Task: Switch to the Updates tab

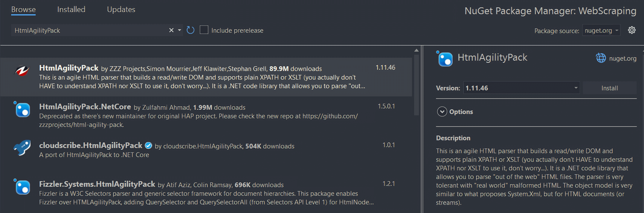Action: [x=121, y=9]
